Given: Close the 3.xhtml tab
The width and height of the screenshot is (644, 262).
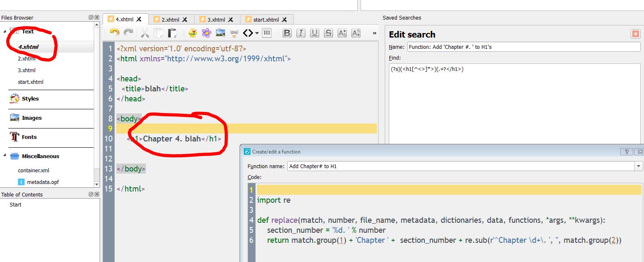Looking at the screenshot, I should tap(231, 20).
